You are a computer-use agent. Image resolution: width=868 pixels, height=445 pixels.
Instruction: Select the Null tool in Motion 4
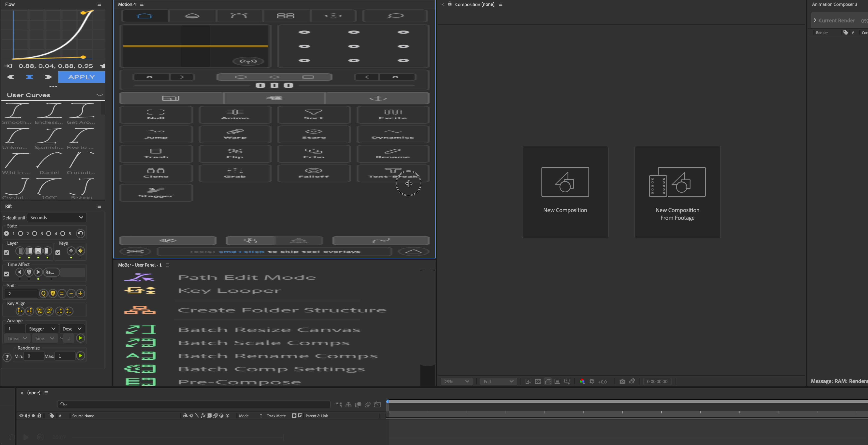(x=156, y=115)
